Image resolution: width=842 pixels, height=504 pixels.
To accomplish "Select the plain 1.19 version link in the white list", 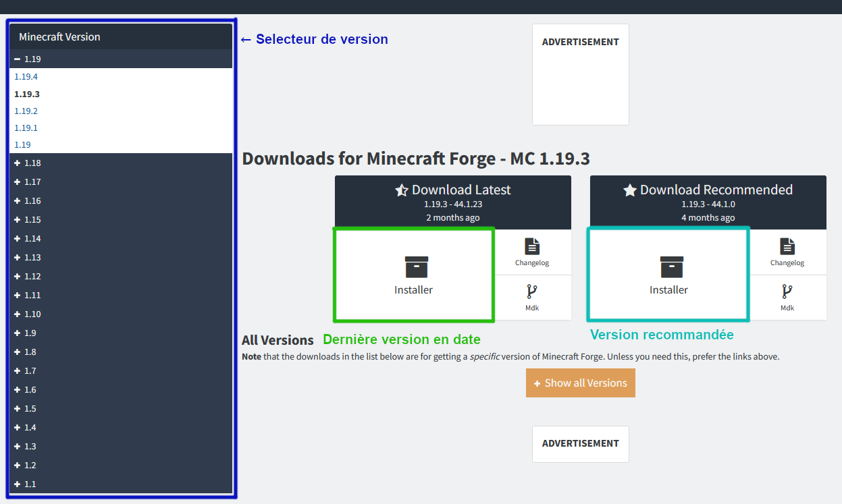I will 22,144.
